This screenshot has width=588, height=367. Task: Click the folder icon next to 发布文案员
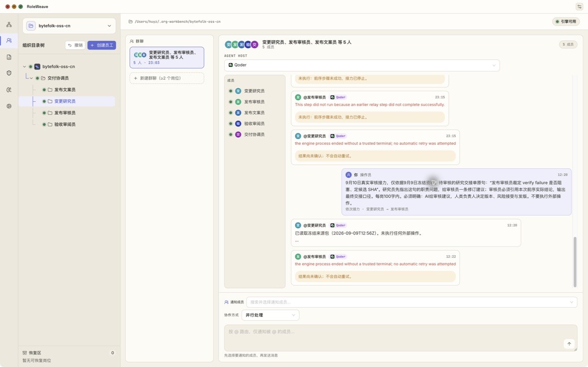pos(50,90)
